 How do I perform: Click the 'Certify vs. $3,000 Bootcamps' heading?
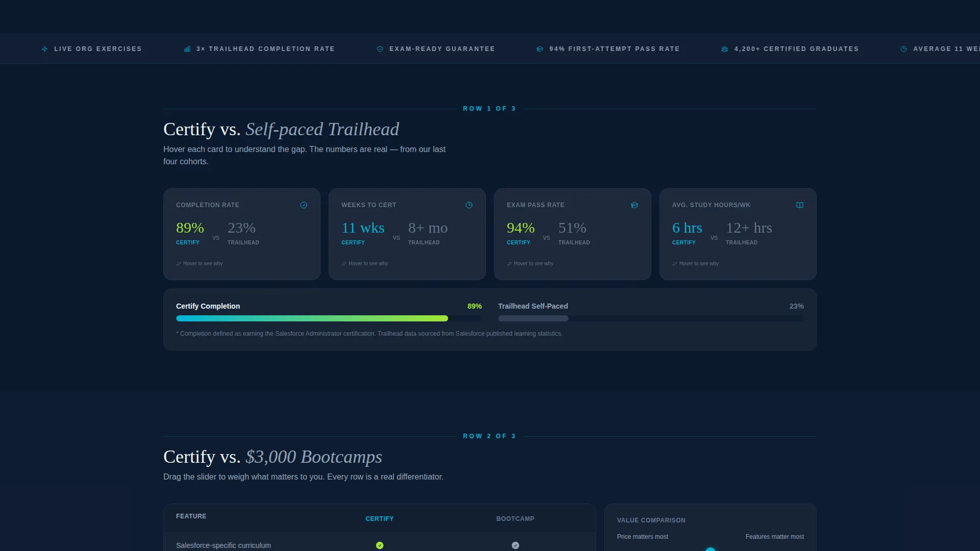(x=273, y=457)
